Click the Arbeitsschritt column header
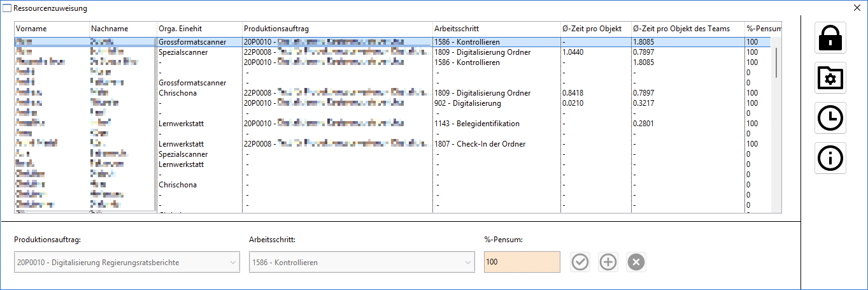This screenshot has width=868, height=290. (495, 29)
